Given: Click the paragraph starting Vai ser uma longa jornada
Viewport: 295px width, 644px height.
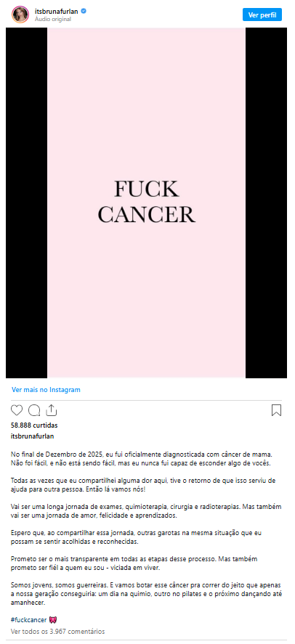Looking at the screenshot, I should 145,510.
